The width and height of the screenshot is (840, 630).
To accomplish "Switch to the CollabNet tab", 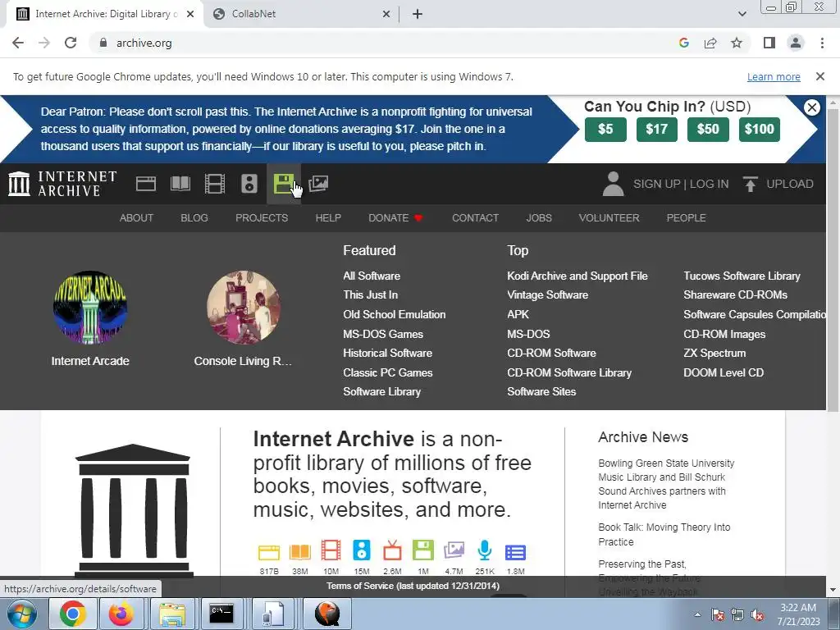I will point(301,14).
